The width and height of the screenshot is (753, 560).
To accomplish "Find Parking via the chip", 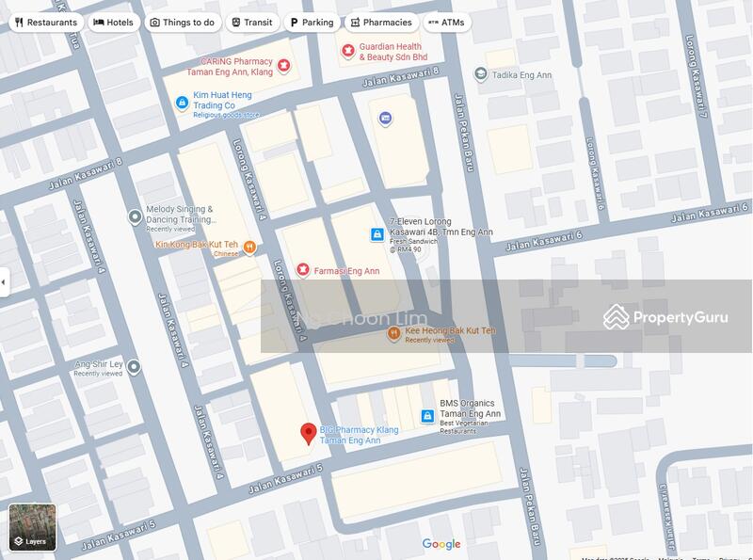I will 312,23.
